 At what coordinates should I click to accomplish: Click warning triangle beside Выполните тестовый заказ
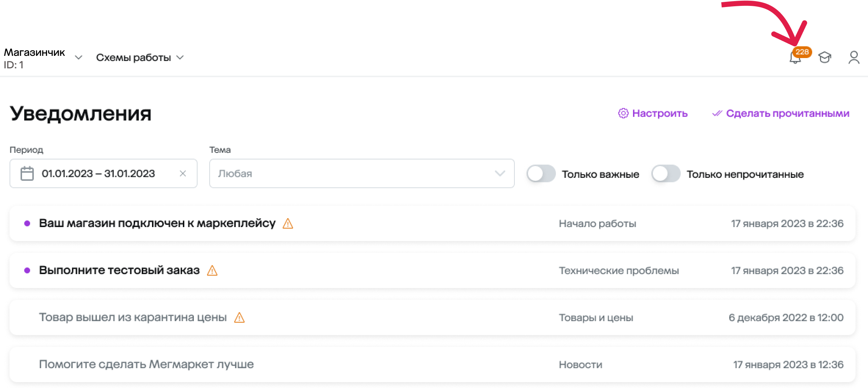(212, 271)
